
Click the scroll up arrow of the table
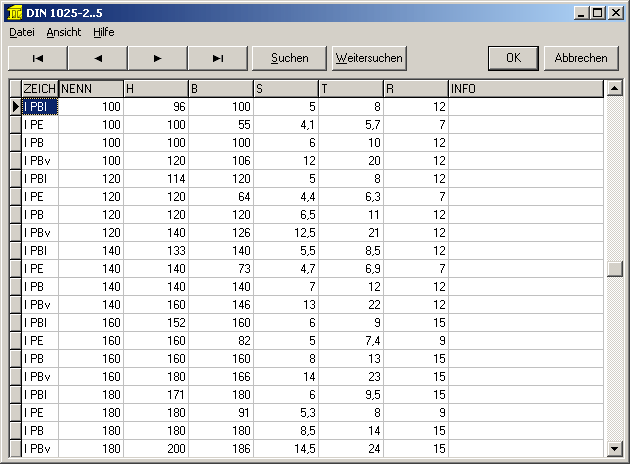point(615,89)
